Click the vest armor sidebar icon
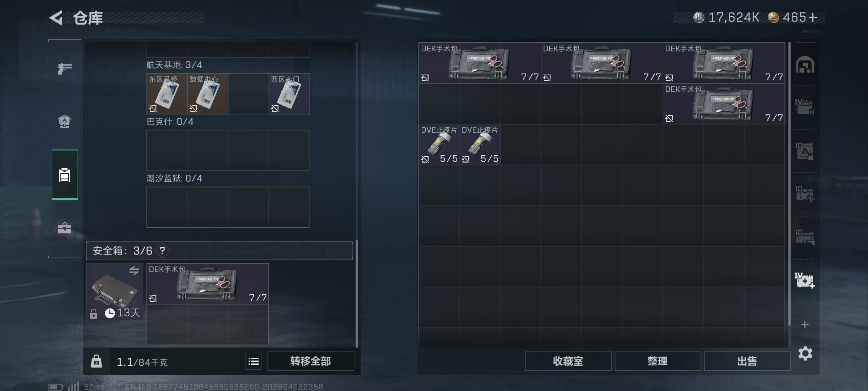Screen dimensions: 868x391 coord(65,121)
